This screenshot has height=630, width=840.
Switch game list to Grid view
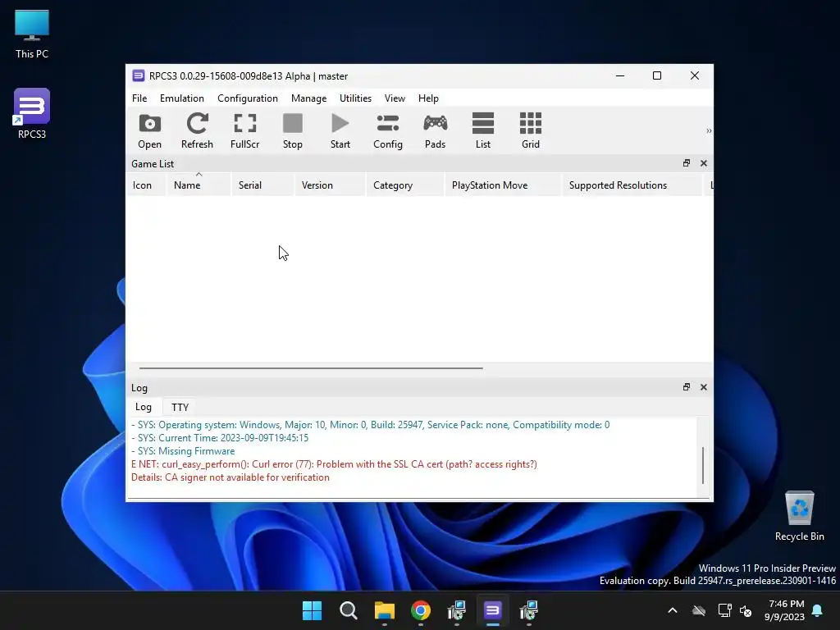[531, 131]
